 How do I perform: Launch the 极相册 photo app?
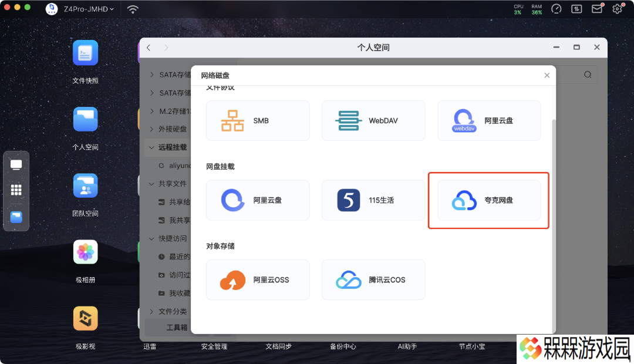click(x=85, y=252)
